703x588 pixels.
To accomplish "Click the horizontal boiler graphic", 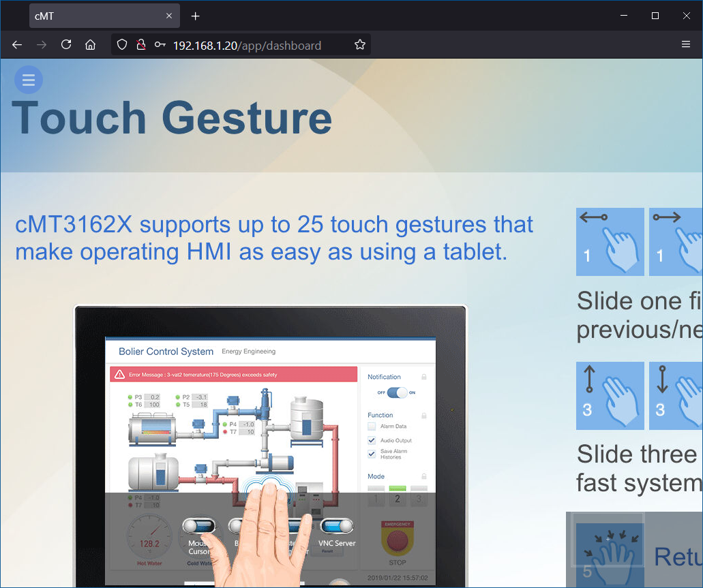I will pyautogui.click(x=152, y=429).
